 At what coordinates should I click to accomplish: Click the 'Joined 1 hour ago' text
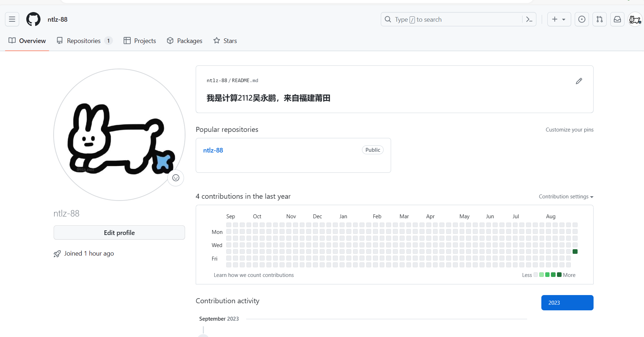tap(89, 253)
